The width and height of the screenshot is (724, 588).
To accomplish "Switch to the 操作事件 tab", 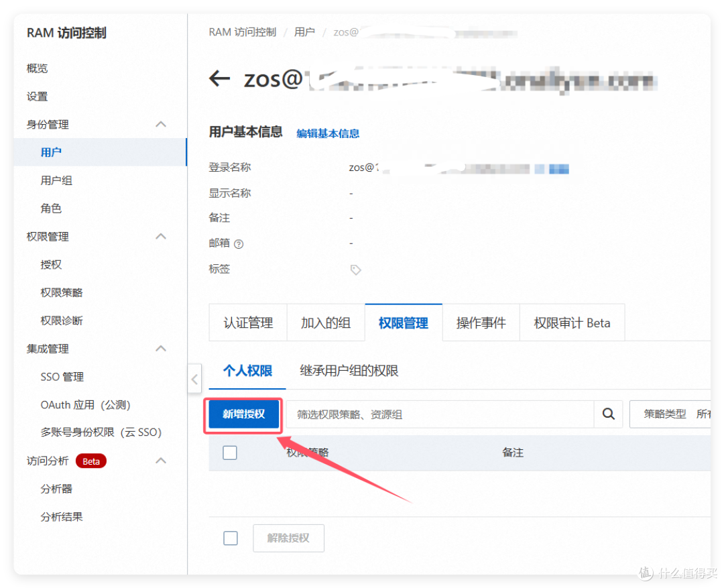I will (x=481, y=322).
